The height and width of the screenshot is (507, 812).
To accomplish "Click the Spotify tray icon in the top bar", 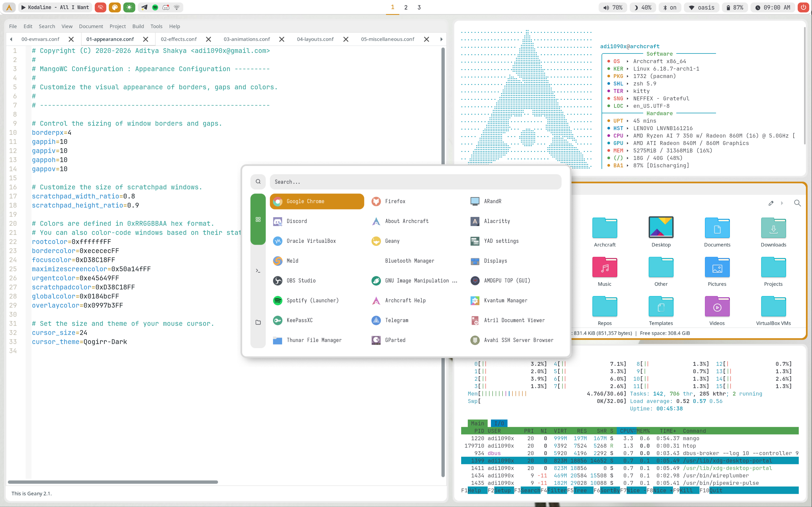I will pyautogui.click(x=155, y=7).
